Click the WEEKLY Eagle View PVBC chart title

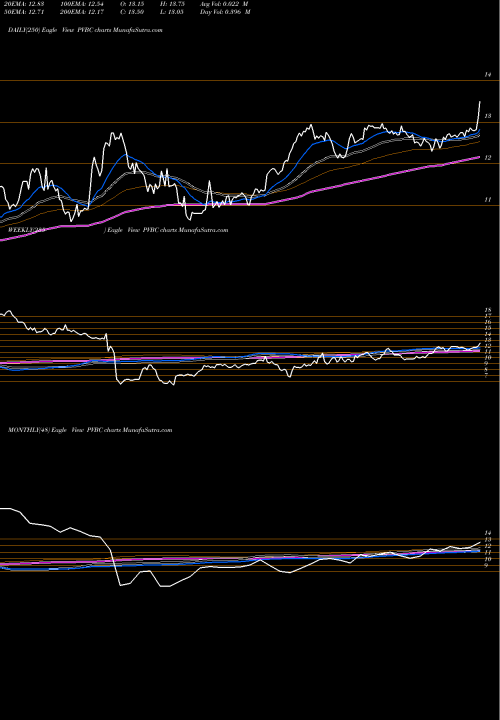(117, 230)
